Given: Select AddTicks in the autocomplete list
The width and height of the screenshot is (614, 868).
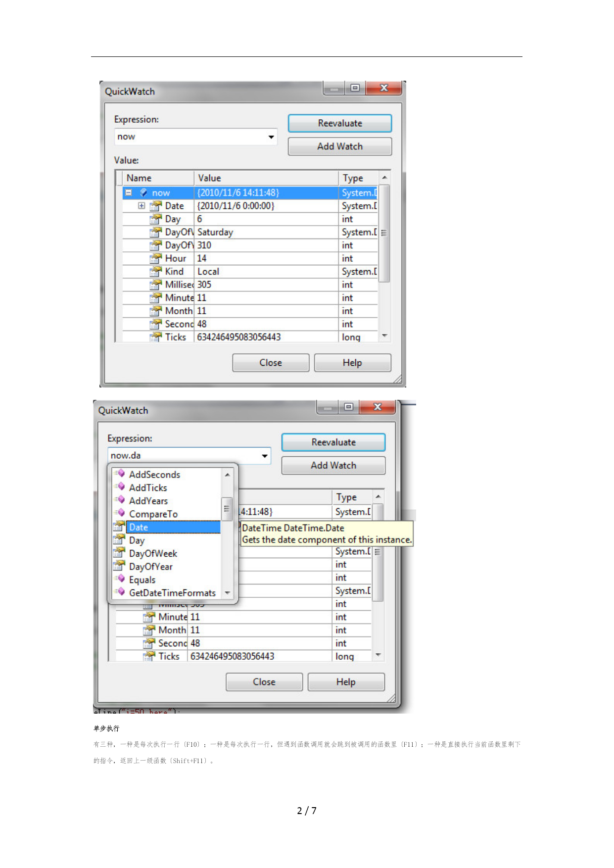Looking at the screenshot, I should coord(148,488).
